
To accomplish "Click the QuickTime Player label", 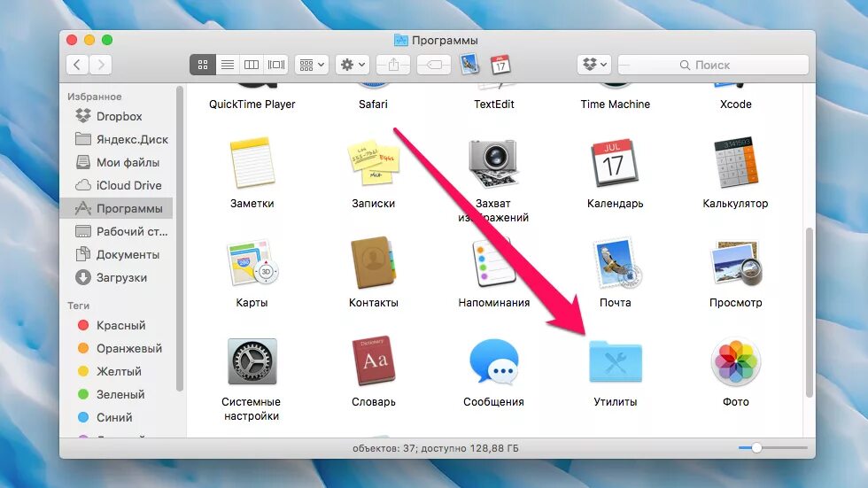I will point(252,104).
